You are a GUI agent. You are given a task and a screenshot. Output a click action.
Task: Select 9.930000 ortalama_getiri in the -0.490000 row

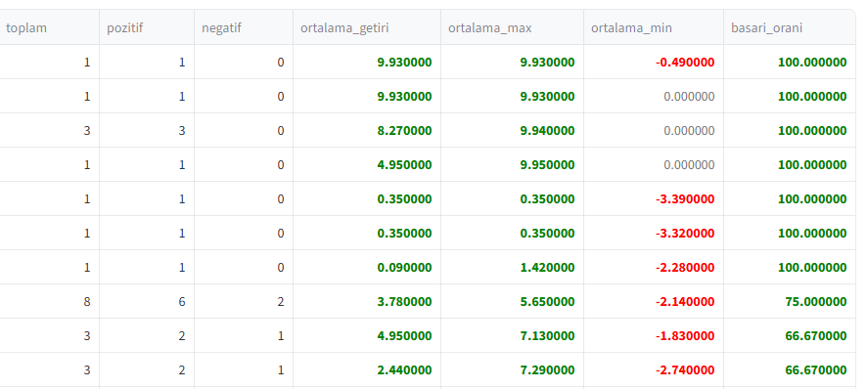[367, 62]
